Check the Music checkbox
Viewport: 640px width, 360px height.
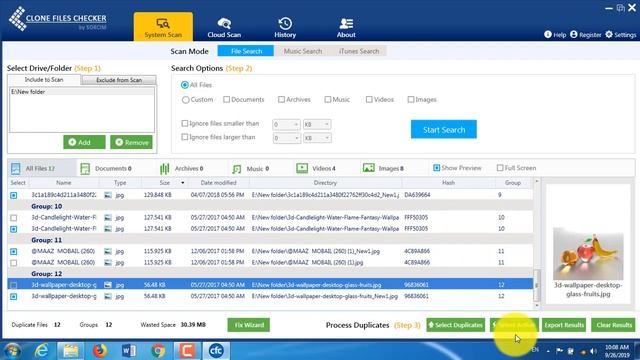(328, 99)
